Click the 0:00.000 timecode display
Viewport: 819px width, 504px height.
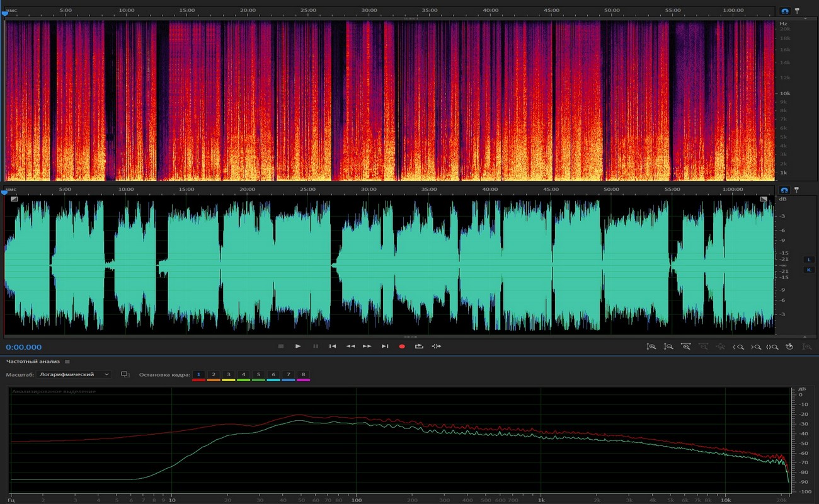click(x=24, y=347)
